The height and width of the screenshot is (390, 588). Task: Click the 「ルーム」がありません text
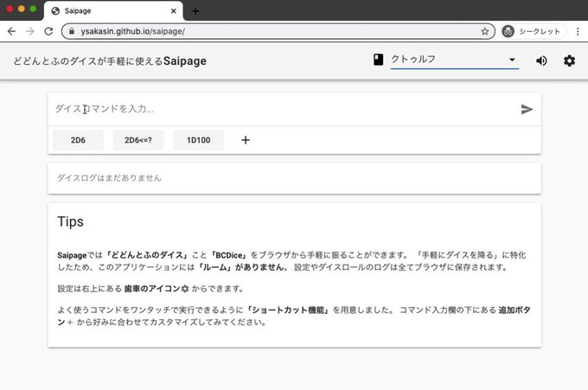pyautogui.click(x=243, y=267)
